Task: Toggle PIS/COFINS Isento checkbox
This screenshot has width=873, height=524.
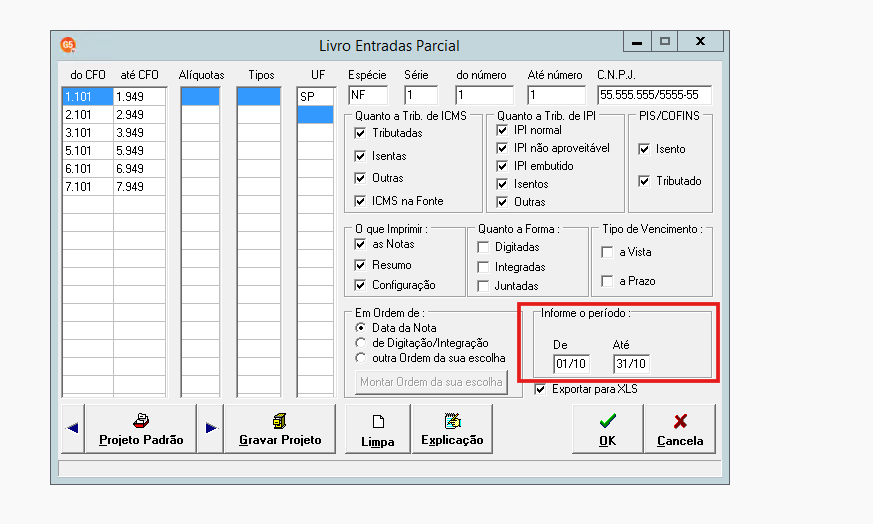Action: [x=644, y=149]
